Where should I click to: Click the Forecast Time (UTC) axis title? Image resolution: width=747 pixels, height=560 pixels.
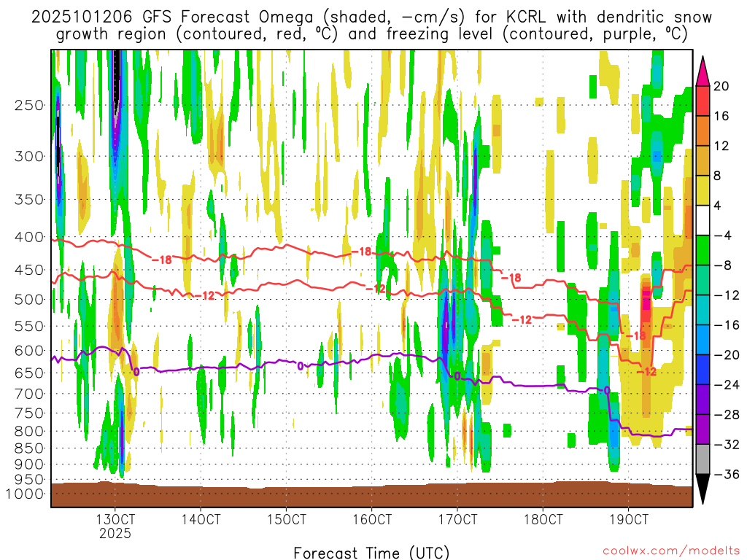[x=371, y=553]
